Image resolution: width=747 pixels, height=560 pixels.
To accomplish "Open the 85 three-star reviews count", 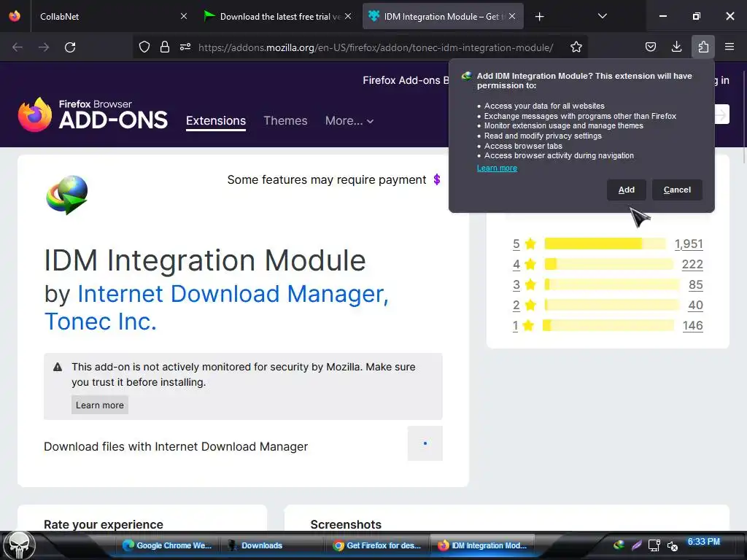I will pyautogui.click(x=695, y=285).
